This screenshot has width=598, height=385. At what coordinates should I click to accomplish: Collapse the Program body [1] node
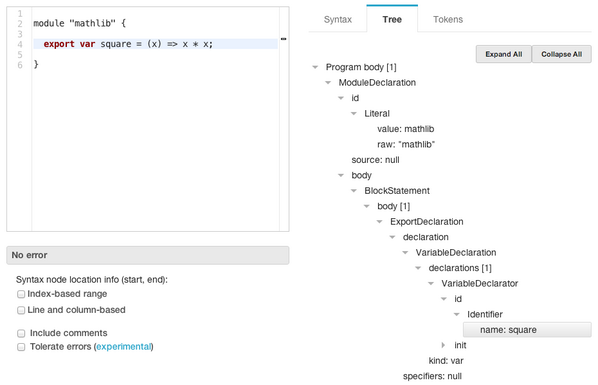pyautogui.click(x=315, y=67)
